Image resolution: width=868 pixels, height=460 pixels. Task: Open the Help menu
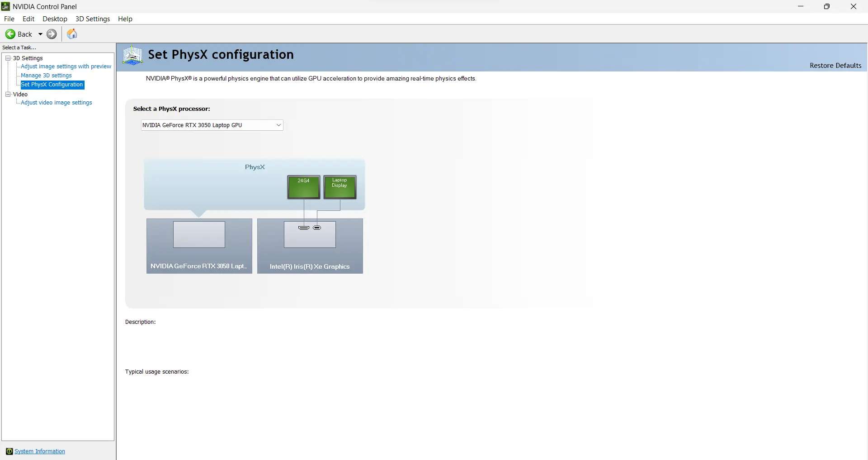[x=125, y=19]
